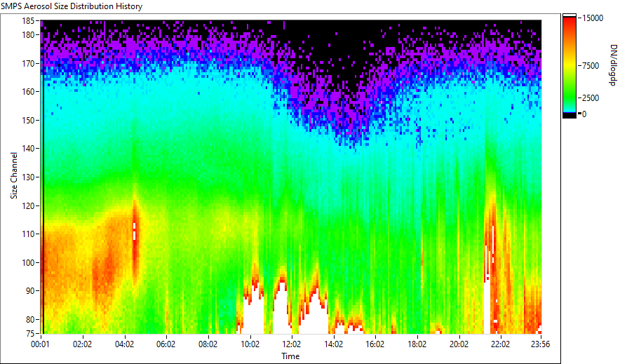Image resolution: width=620 pixels, height=364 pixels.
Task: Click the 180 tick on Size Channel axis
Action: tap(29, 35)
